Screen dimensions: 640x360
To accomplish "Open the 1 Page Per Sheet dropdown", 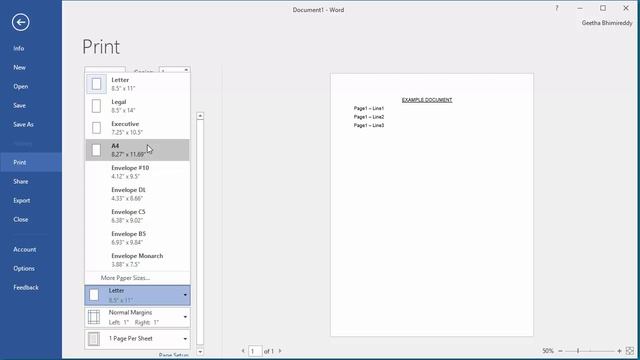I will (x=137, y=339).
